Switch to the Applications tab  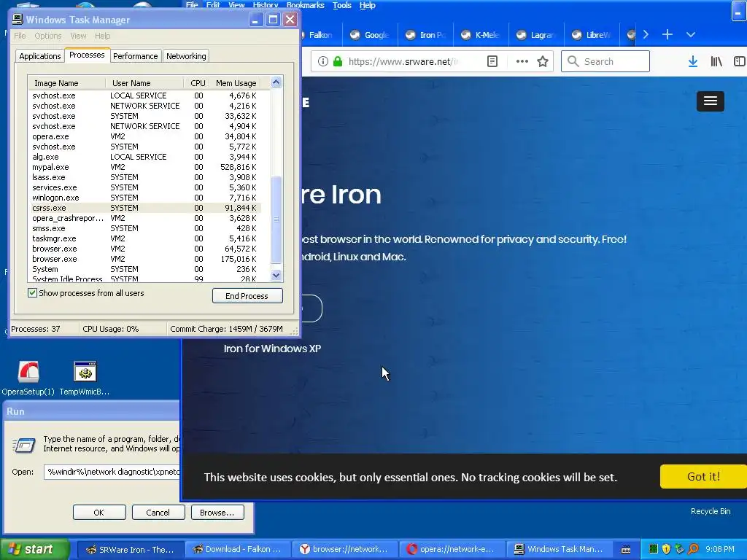point(40,55)
